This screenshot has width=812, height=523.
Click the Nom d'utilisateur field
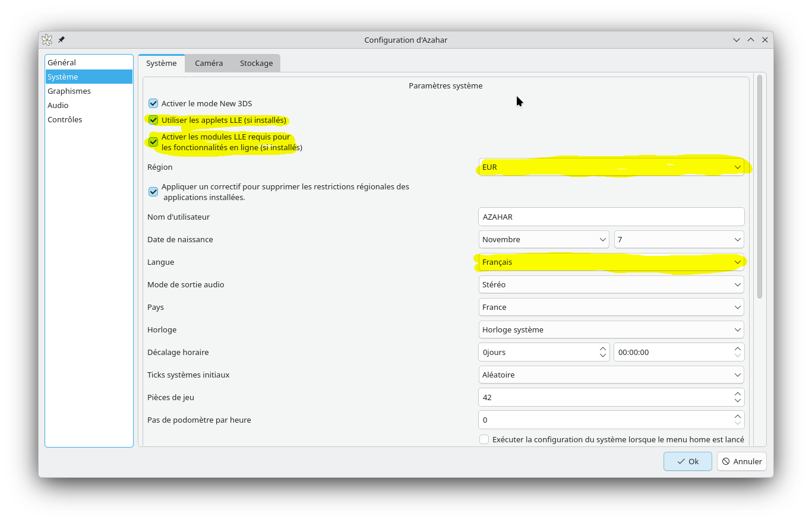tap(611, 217)
